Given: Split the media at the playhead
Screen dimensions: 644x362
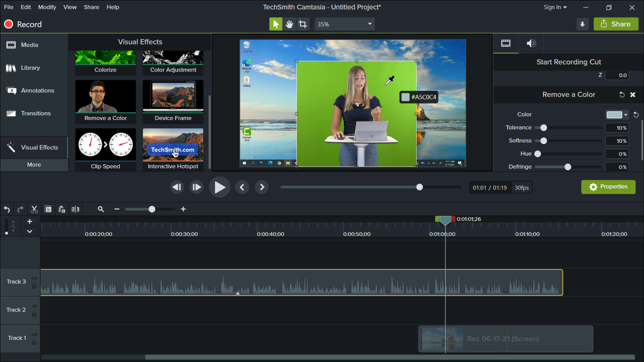Looking at the screenshot, I should click(x=75, y=209).
